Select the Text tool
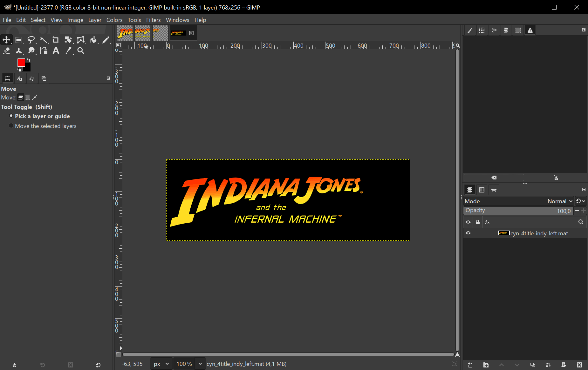The height and width of the screenshot is (370, 588). (56, 50)
